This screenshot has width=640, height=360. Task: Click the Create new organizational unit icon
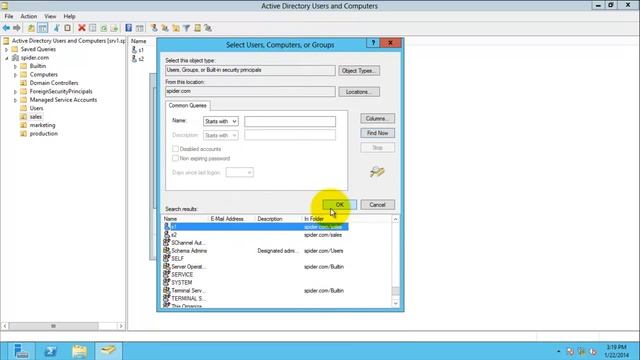[176, 28]
